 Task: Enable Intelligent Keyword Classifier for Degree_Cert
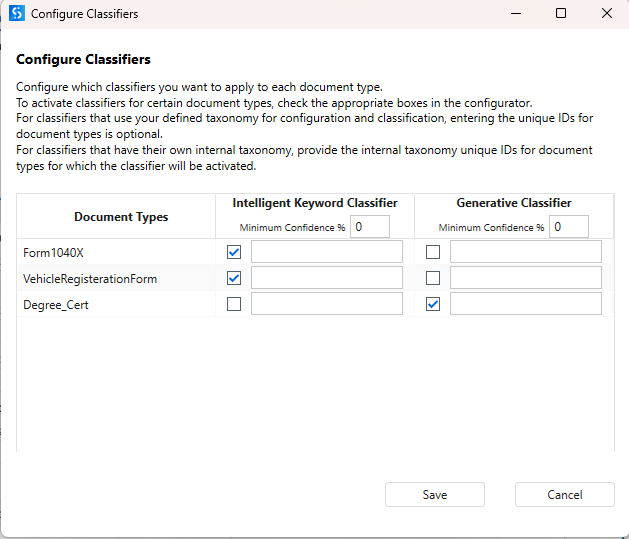coord(234,304)
